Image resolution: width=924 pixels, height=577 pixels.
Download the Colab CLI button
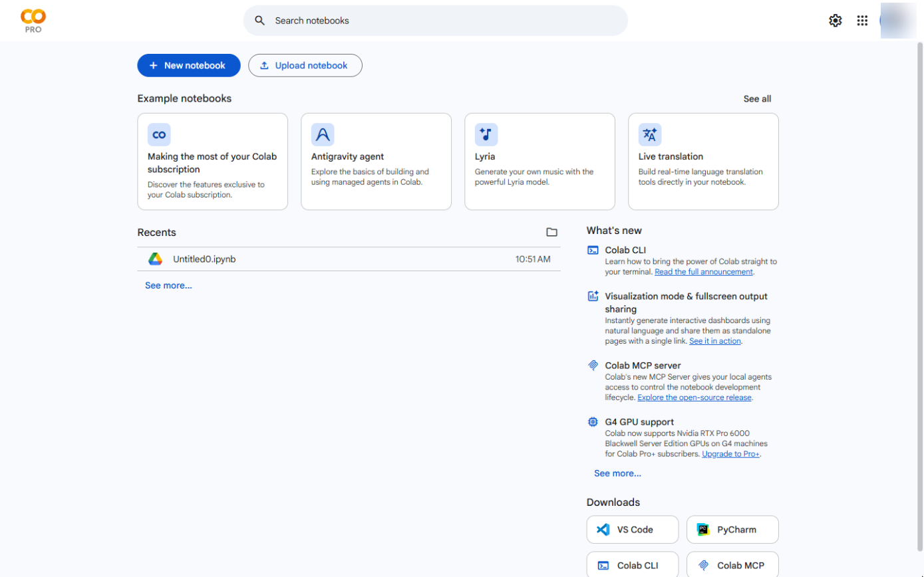(x=633, y=565)
